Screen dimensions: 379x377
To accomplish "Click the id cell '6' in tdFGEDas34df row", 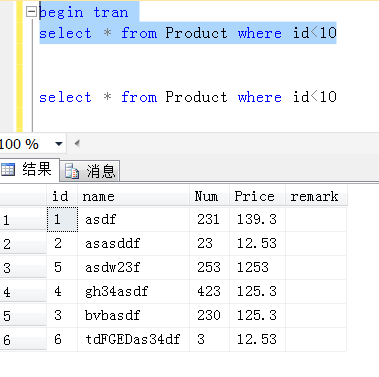I will [62, 339].
